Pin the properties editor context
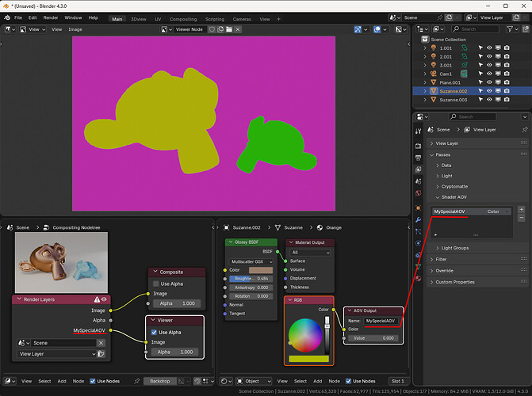 click(525, 130)
